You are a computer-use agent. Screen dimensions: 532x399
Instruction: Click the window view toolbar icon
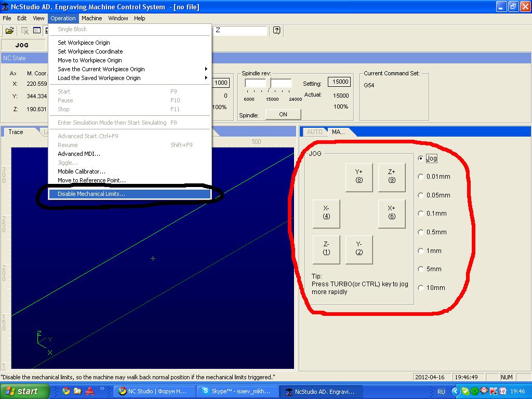point(37,31)
